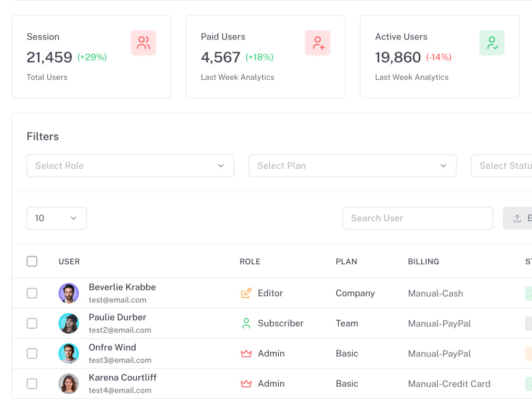
Task: Click the Editor pencil icon for Beverlie Krabbe
Action: click(x=246, y=293)
